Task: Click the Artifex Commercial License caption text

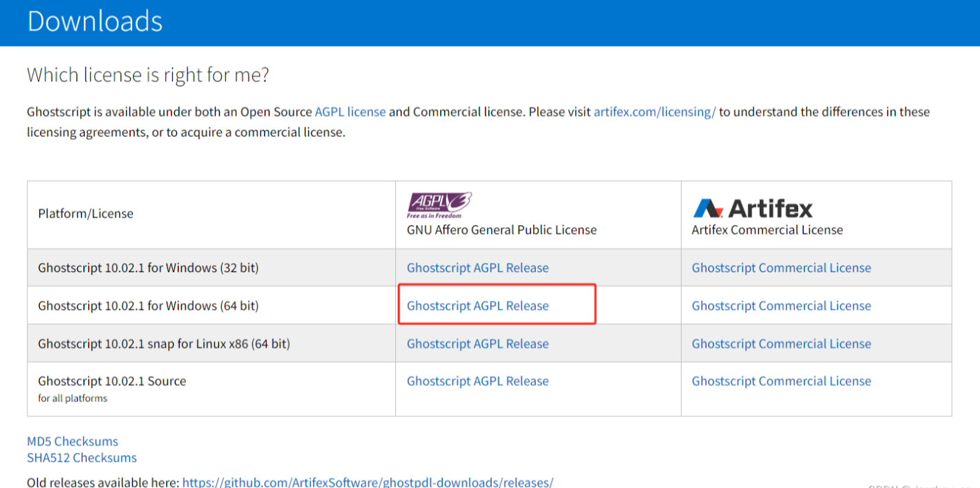Action: (767, 230)
